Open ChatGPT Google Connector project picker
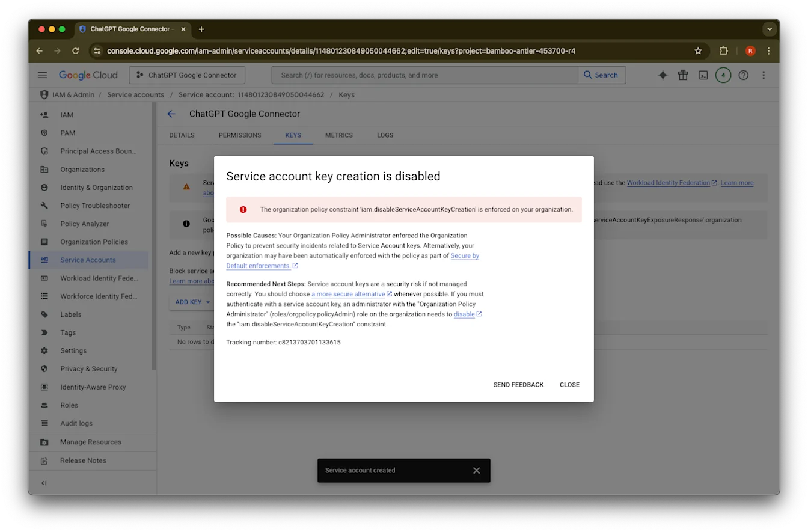 [x=187, y=75]
